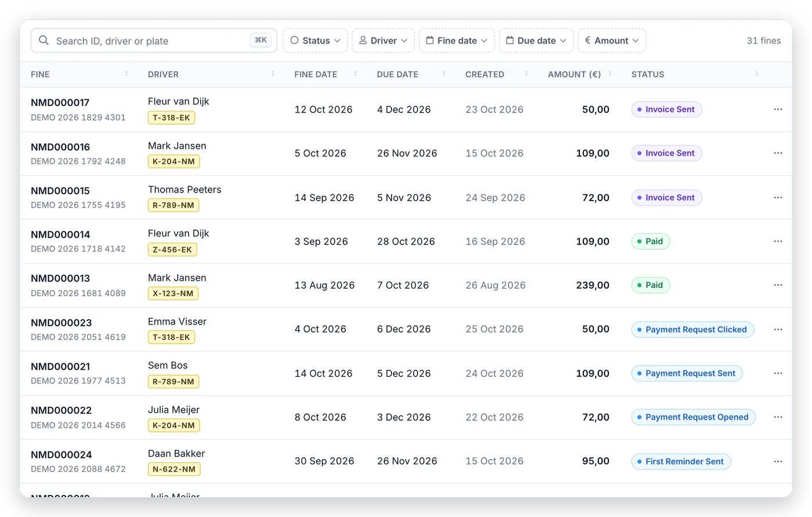
Task: Sort by the DUE DATE column arrows
Action: (444, 74)
